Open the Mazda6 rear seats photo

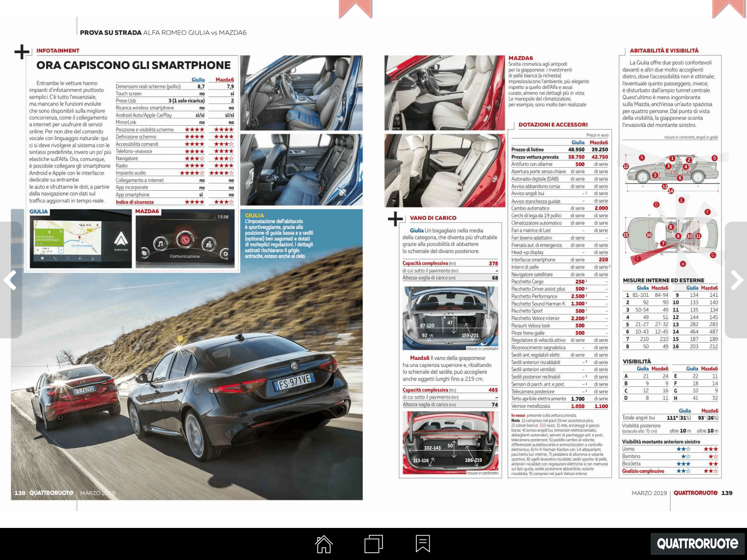tap(445, 170)
